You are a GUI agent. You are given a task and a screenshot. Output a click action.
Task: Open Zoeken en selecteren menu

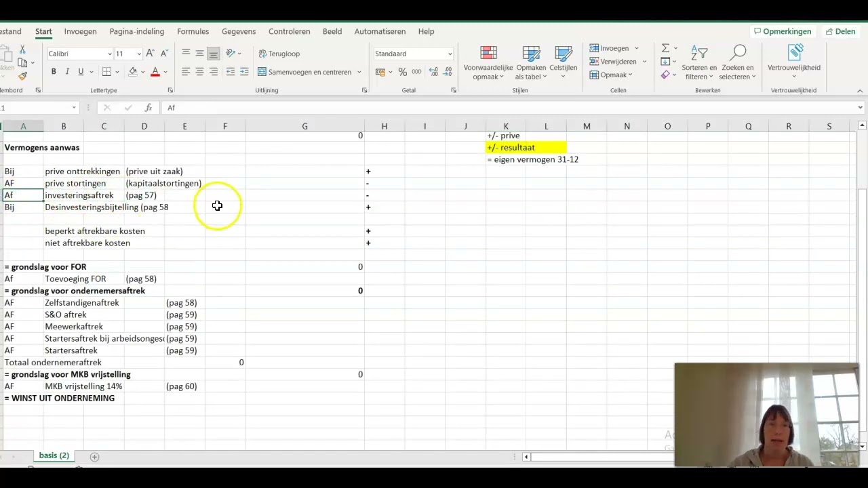(737, 63)
